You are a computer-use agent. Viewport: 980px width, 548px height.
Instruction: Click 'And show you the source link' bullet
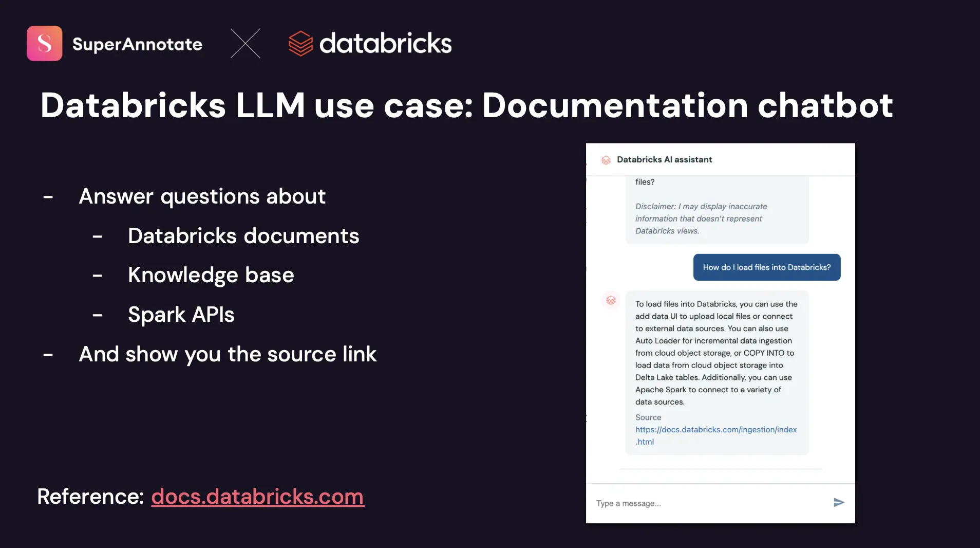(228, 354)
